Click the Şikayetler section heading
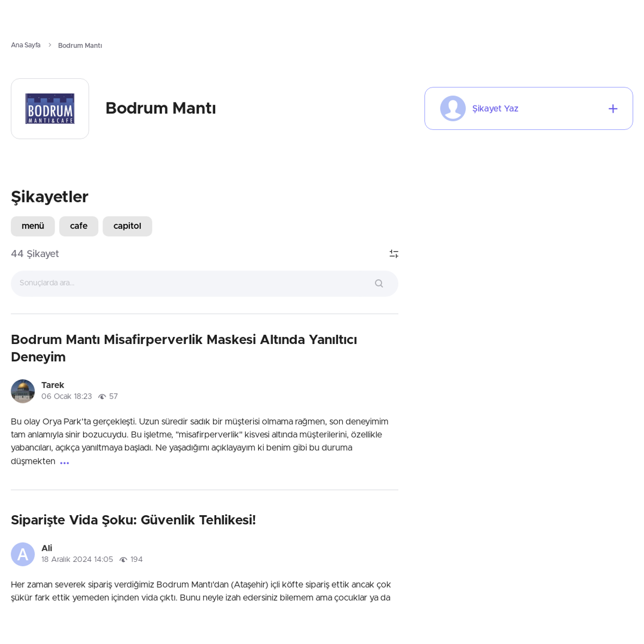 [49, 197]
